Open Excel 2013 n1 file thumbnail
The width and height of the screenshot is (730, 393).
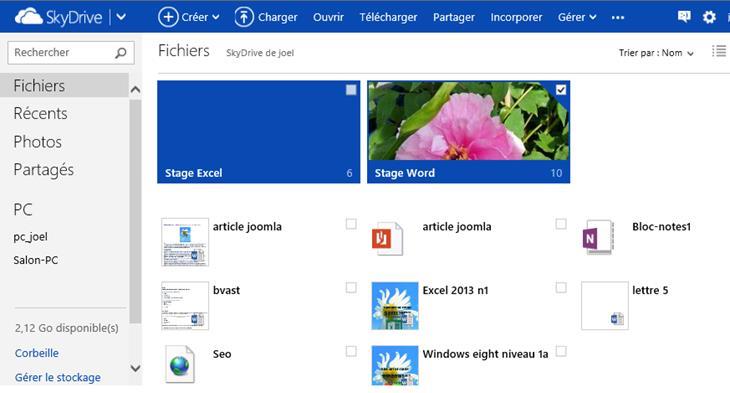tap(395, 305)
